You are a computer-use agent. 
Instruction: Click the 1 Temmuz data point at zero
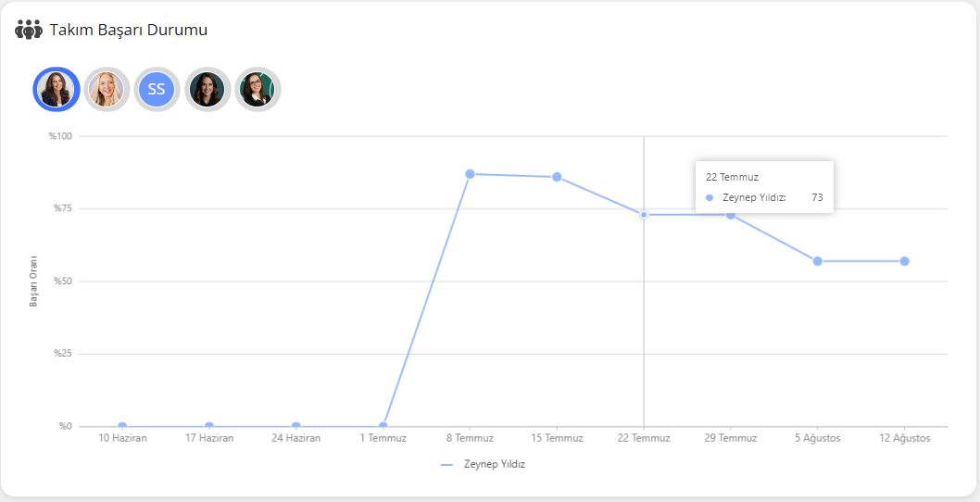click(x=383, y=426)
